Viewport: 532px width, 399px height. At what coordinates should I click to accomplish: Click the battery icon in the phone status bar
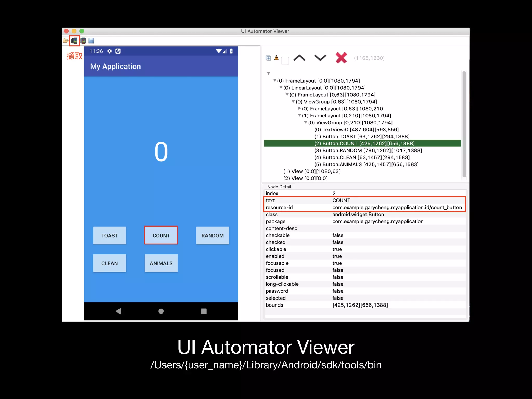231,51
